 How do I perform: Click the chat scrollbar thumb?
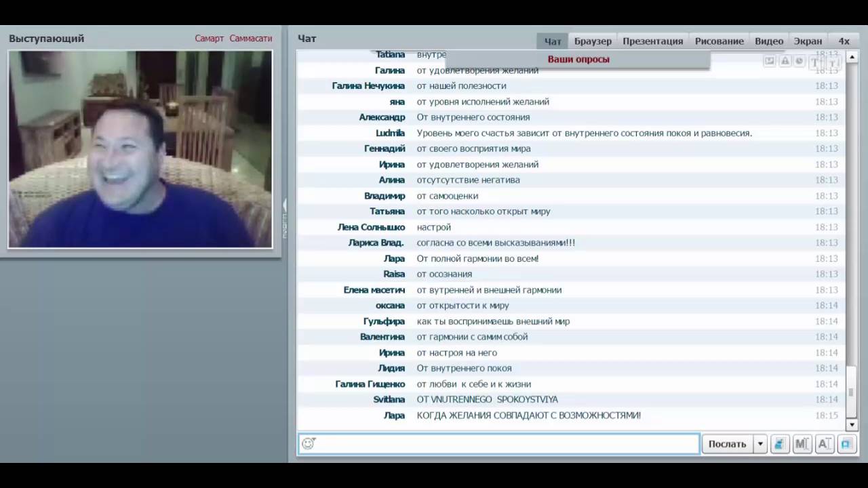coord(852,392)
